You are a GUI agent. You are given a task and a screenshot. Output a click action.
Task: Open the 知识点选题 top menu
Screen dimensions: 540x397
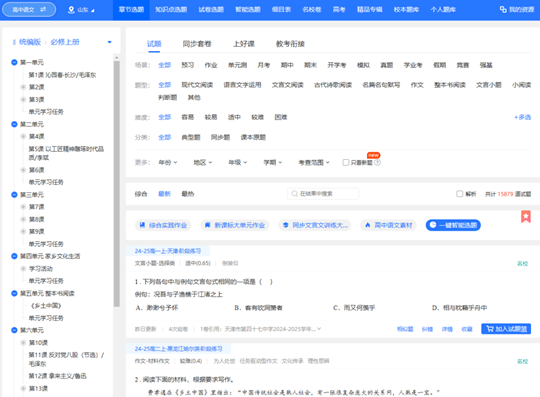pyautogui.click(x=171, y=10)
